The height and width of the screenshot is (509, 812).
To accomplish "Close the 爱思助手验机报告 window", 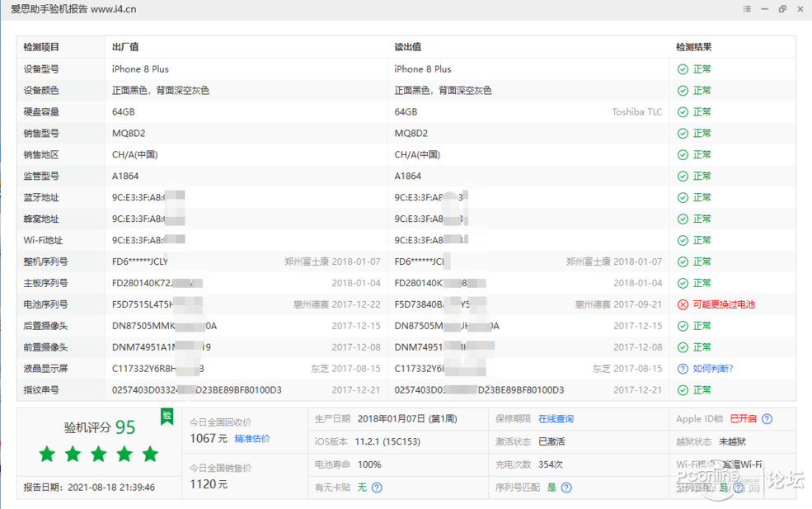I will click(x=800, y=9).
